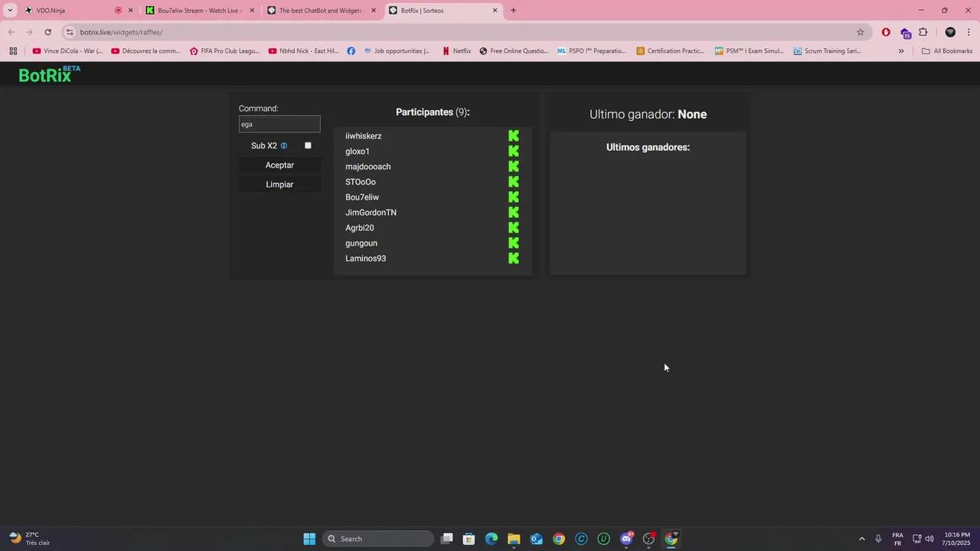980x551 pixels.
Task: Click the Kick icon beside STOoOo
Action: [514, 181]
